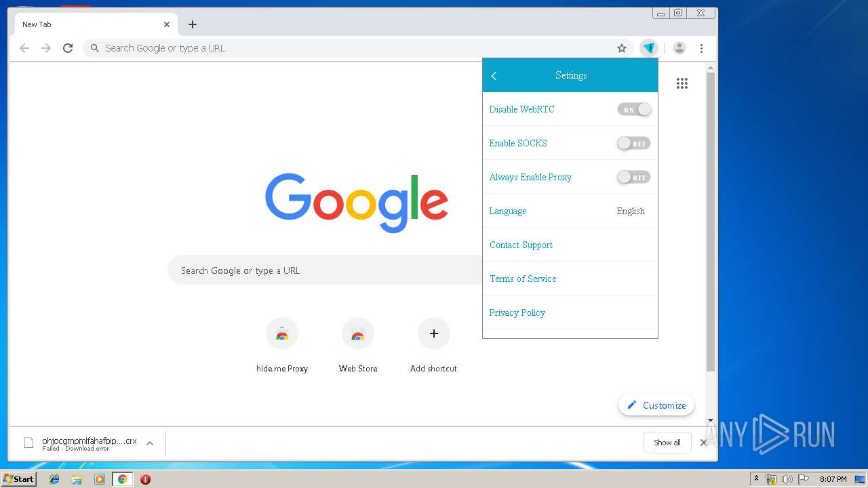Bookmark this page with the star icon
The height and width of the screenshot is (488, 868).
tap(621, 48)
